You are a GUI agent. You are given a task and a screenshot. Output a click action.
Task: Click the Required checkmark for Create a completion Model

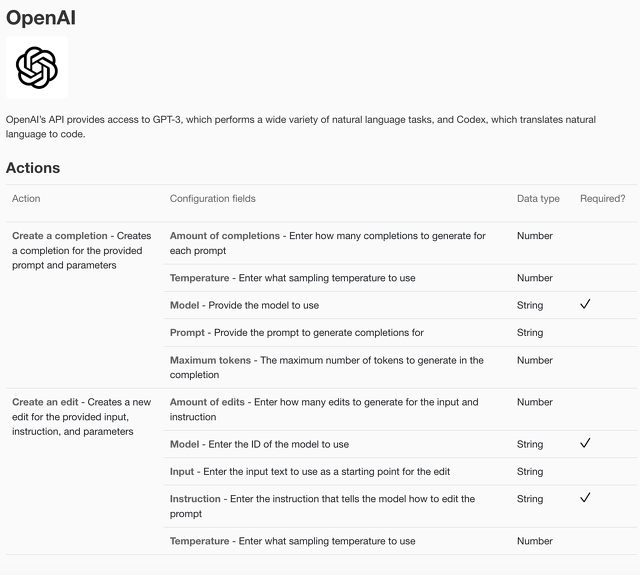pyautogui.click(x=585, y=305)
